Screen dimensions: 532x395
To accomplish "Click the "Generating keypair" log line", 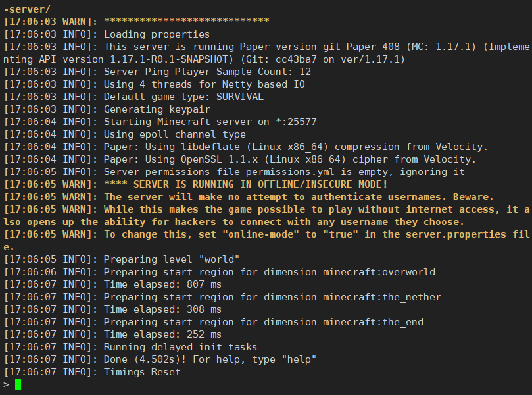I will point(157,109).
